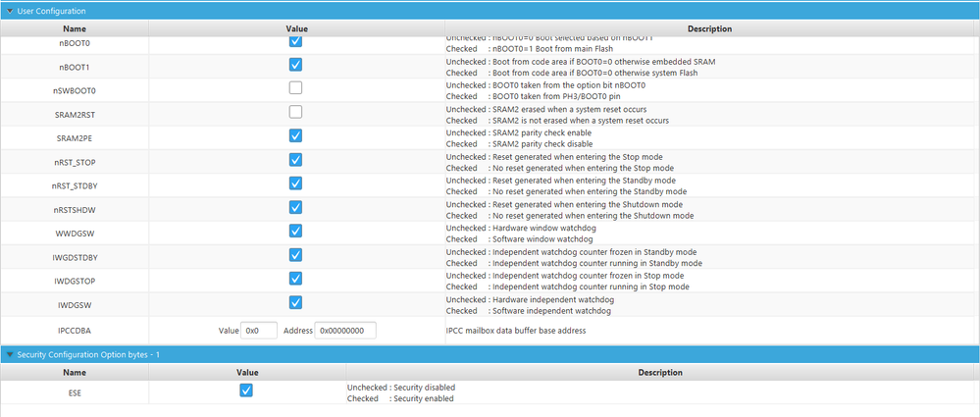Viewport: 980px width, 417px height.
Task: Select the SRAM2RST name cell
Action: click(x=75, y=114)
